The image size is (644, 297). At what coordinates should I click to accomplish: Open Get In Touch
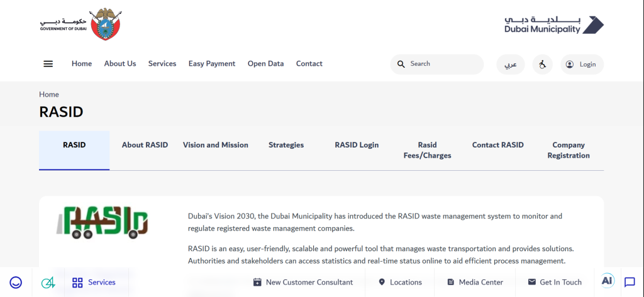(x=555, y=282)
